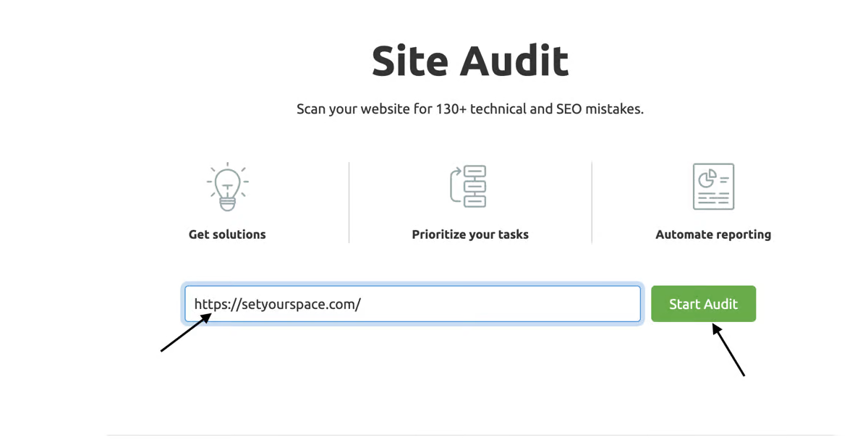Click the circular arrow on flowchart icon
The width and height of the screenshot is (868, 440).
click(x=456, y=187)
